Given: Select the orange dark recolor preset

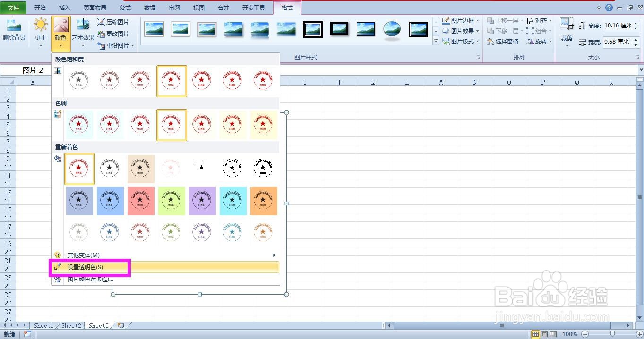Looking at the screenshot, I should tap(263, 201).
